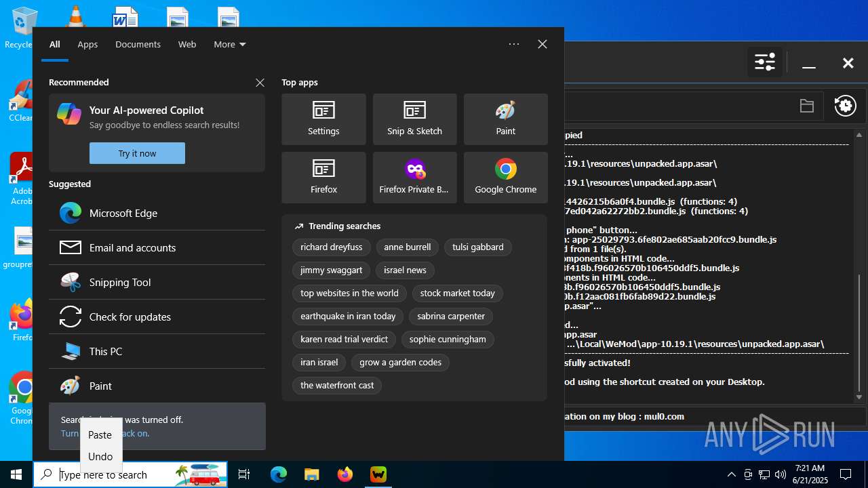Search trending: grow a garden codes

pyautogui.click(x=401, y=363)
